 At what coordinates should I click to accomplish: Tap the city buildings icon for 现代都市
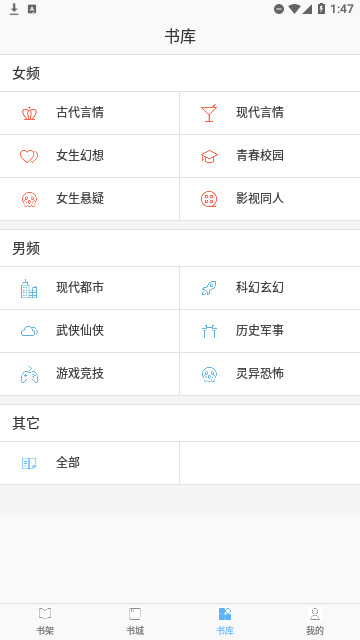pos(29,289)
